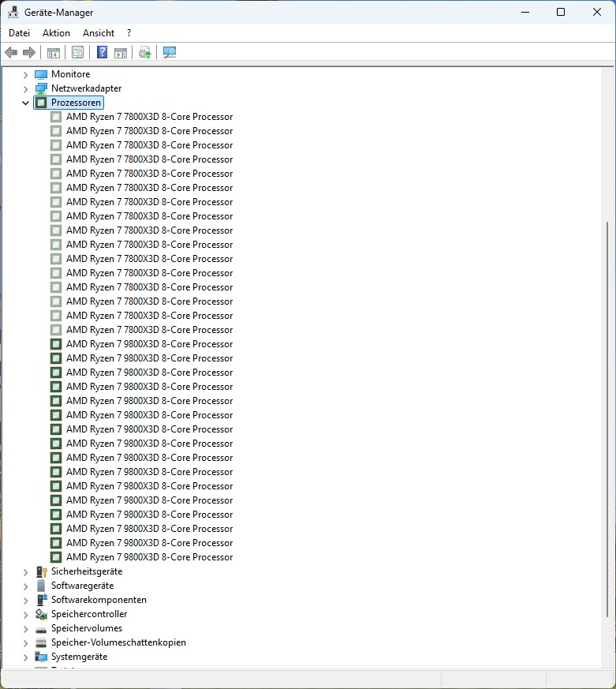
Task: Click the Softwarekomponenten category icon
Action: [x=42, y=600]
